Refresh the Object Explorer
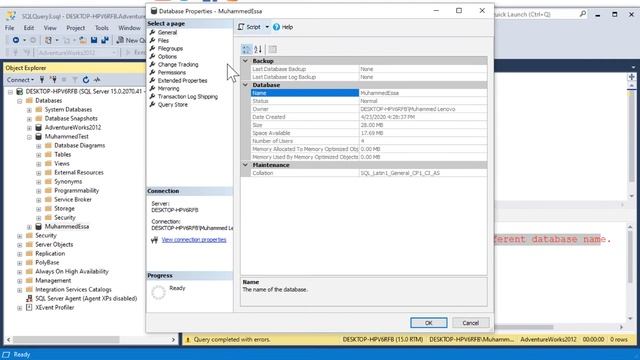 [86, 80]
